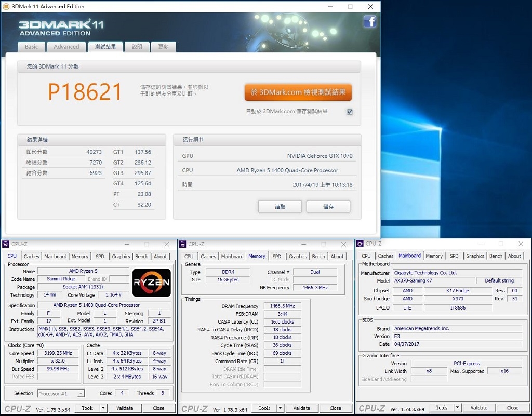Screen dimensions: 532x416
Task: Click the Core Speed field 3199.25 MHz
Action: tap(58, 353)
